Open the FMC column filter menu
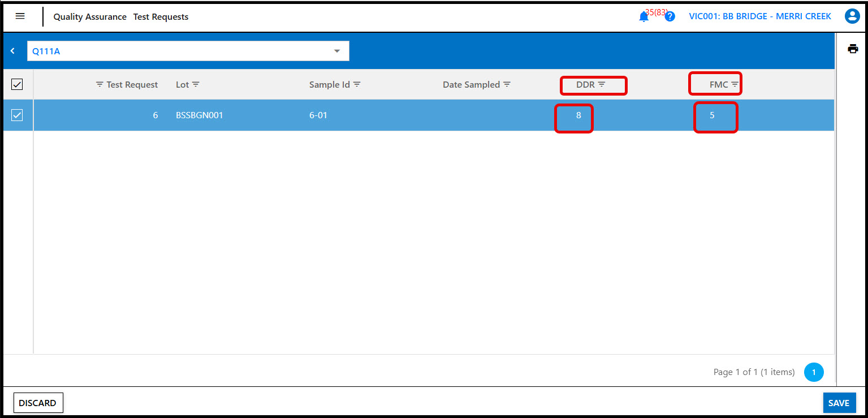This screenshot has width=868, height=418. pyautogui.click(x=735, y=85)
